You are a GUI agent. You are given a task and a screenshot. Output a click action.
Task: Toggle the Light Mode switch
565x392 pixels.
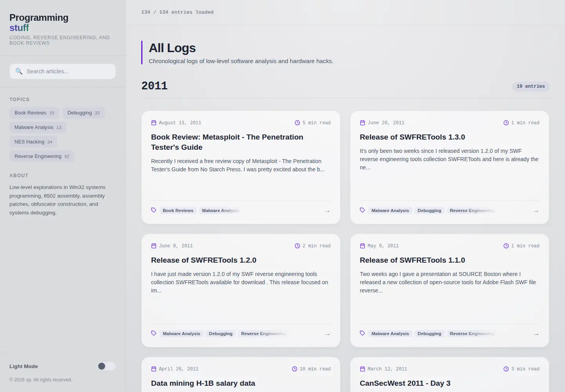106,366
